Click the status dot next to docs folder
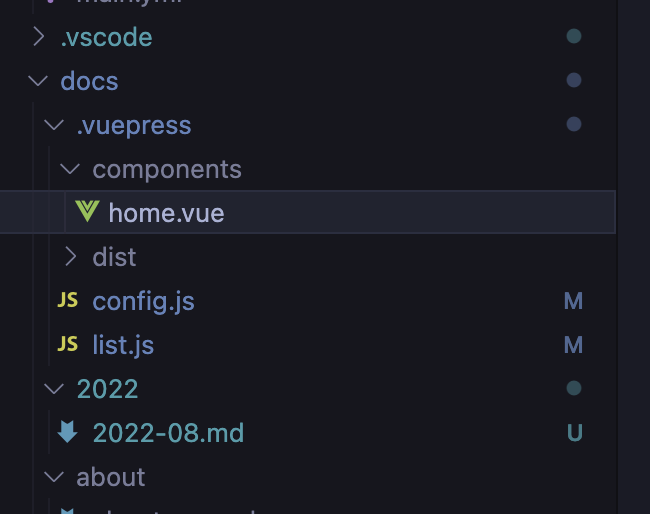Screen dimensions: 650x514 tap(573, 81)
